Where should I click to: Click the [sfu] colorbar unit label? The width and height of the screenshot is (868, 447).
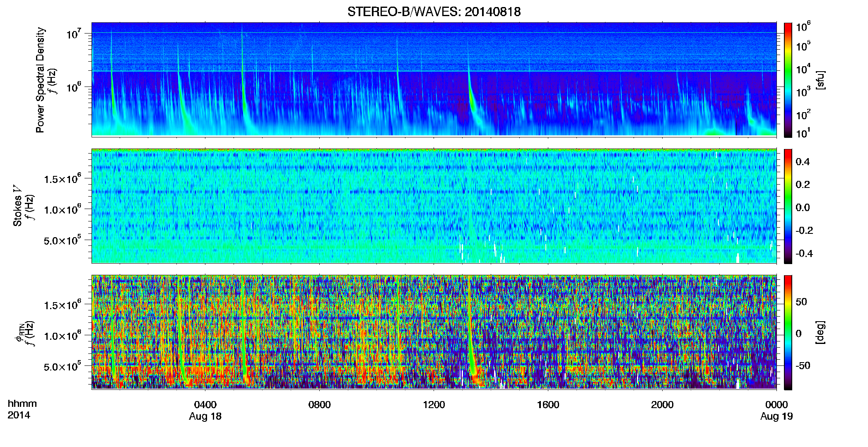820,80
